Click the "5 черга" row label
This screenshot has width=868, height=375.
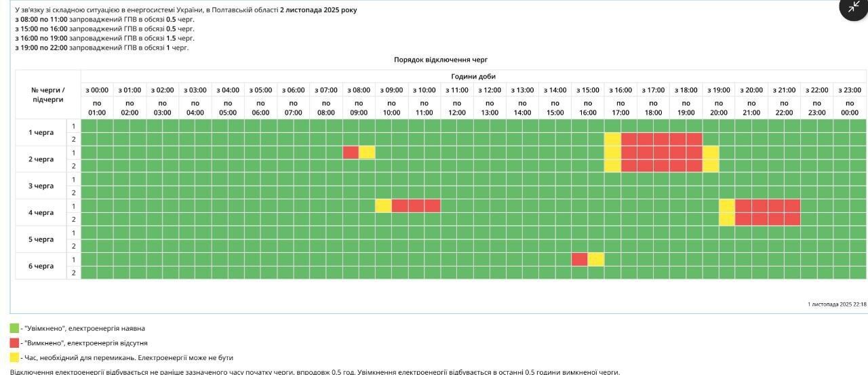[x=41, y=239]
